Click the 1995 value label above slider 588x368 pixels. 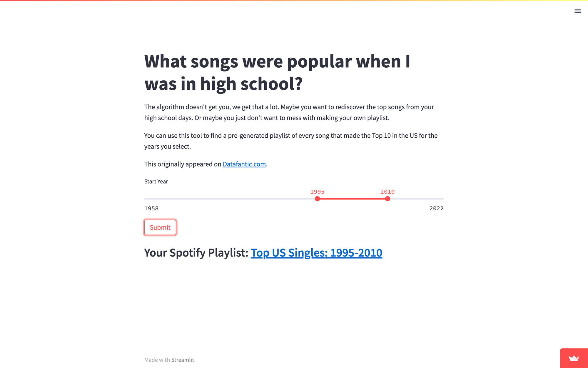click(317, 192)
